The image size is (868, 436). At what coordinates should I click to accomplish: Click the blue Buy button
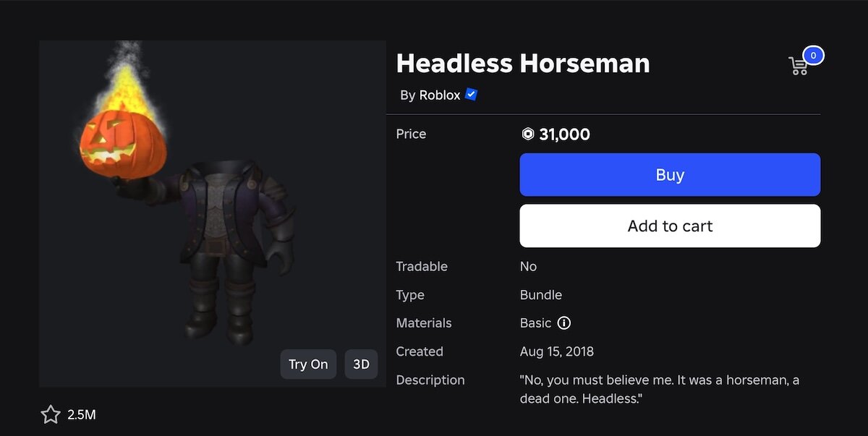click(670, 175)
